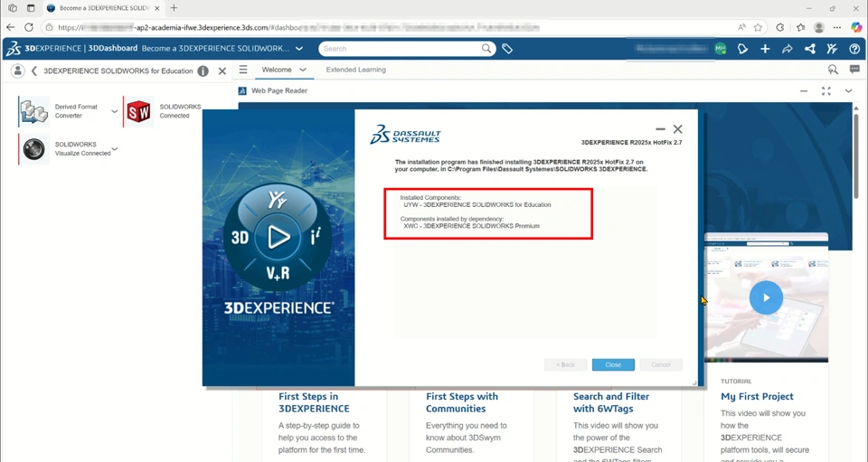868x462 pixels.
Task: Click the plus Add icon
Action: pos(765,49)
